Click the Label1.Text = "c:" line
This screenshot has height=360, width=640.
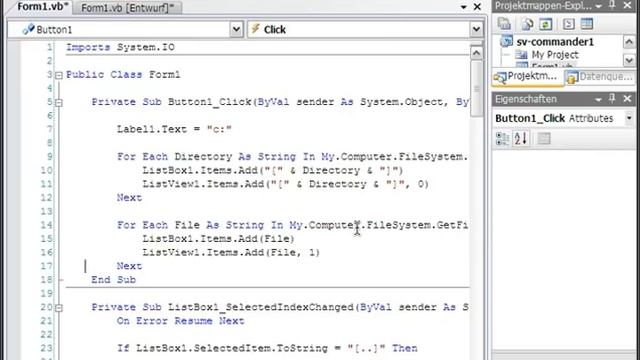click(x=174, y=129)
